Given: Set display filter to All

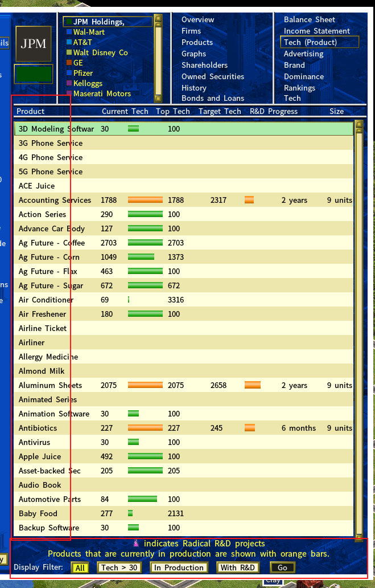Looking at the screenshot, I should 80,567.
